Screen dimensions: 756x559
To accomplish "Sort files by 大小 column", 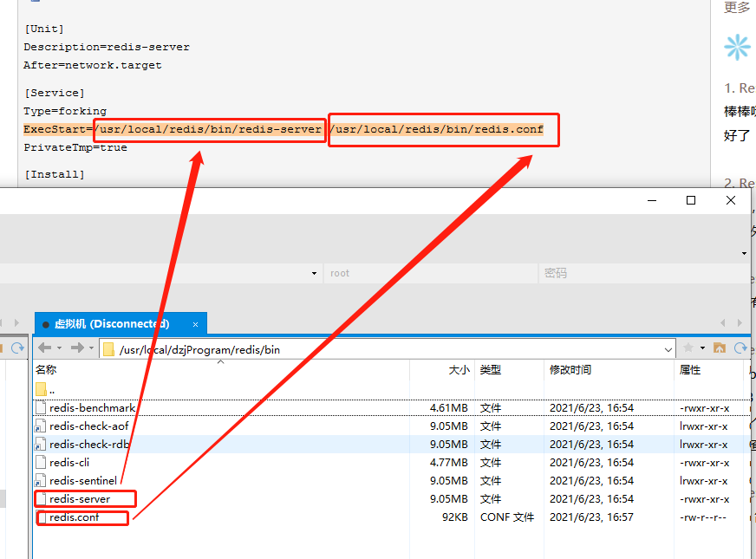I will pos(459,369).
